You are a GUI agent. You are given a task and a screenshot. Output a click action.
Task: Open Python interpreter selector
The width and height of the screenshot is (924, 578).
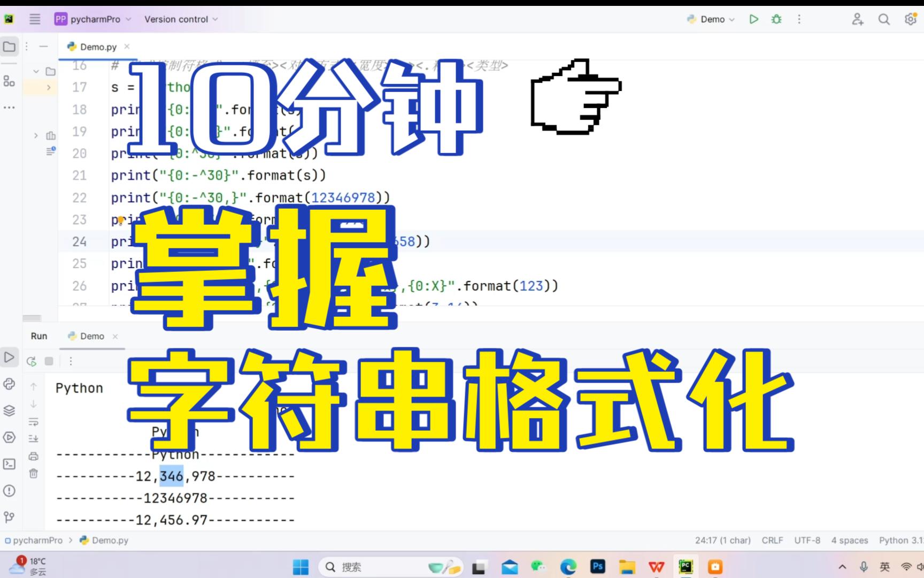(901, 541)
